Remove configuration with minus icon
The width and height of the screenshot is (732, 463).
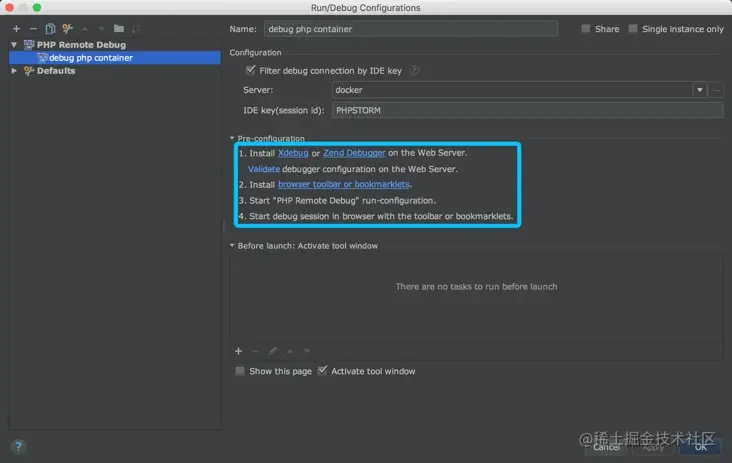pos(33,29)
